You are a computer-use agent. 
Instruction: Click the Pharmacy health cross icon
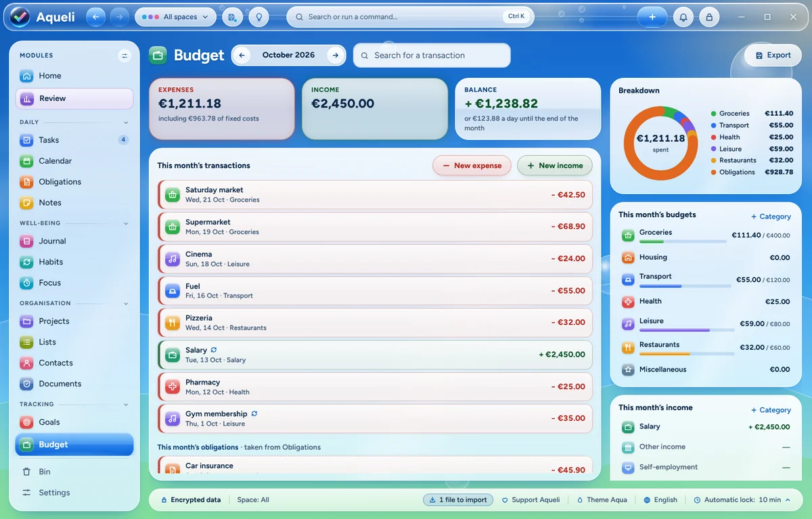tap(173, 387)
